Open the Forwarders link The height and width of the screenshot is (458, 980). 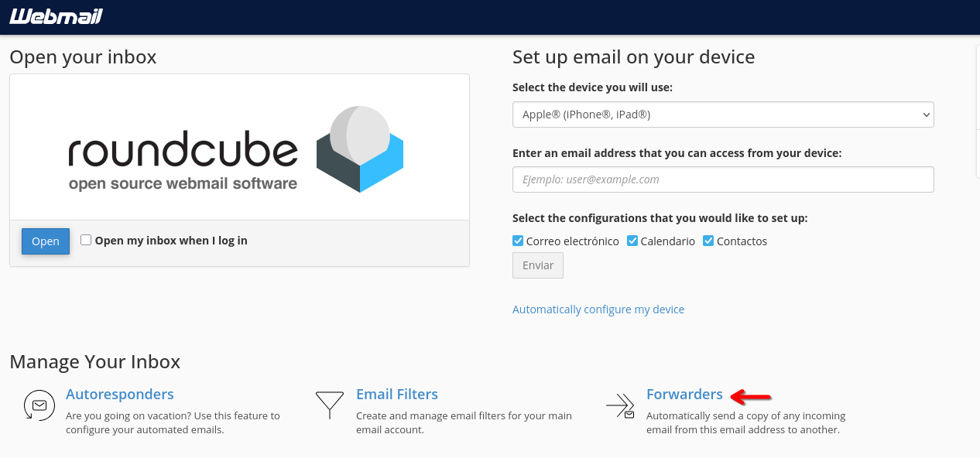pyautogui.click(x=684, y=395)
